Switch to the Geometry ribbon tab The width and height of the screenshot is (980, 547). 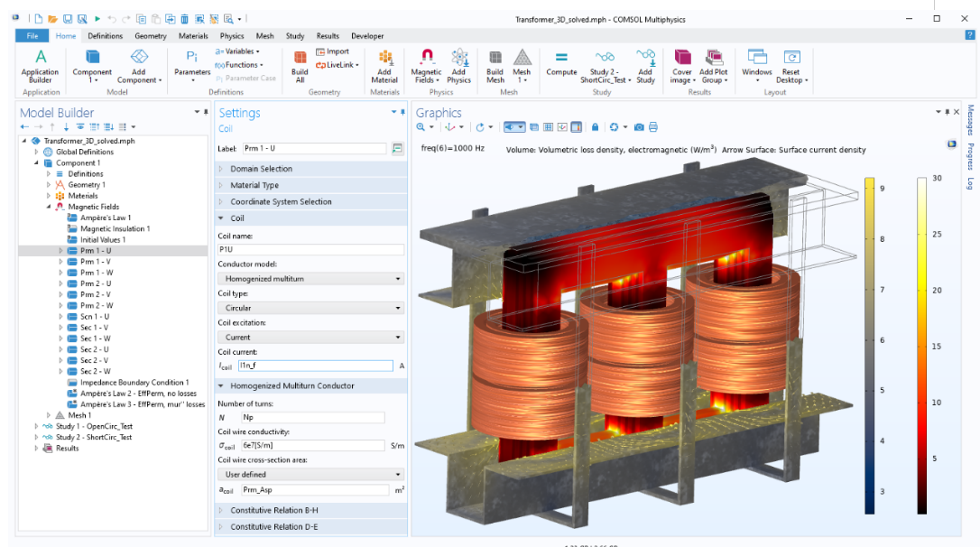(x=151, y=35)
